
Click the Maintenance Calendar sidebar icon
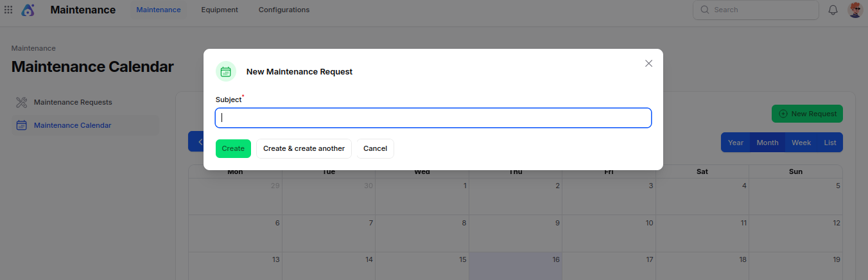(x=21, y=125)
